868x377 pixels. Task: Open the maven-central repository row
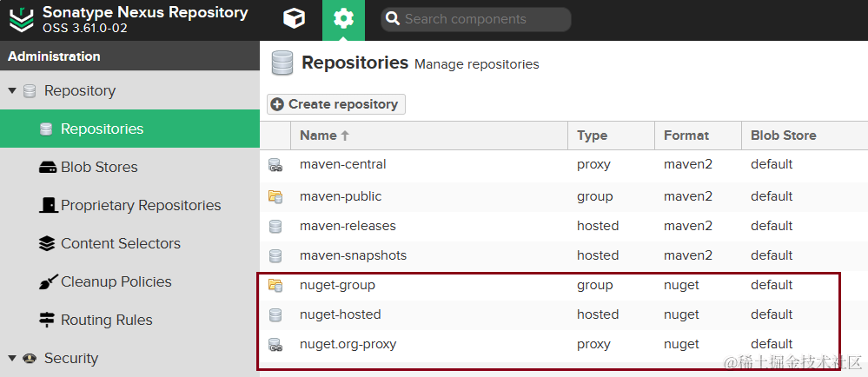pyautogui.click(x=564, y=164)
